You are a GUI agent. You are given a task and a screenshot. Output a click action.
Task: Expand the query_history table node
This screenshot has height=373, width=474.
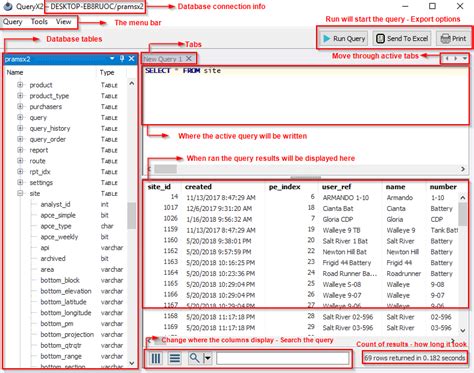point(20,128)
